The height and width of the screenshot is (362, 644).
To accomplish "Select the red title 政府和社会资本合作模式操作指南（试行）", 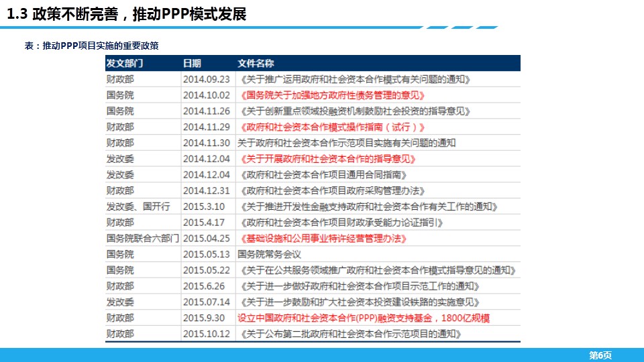I will (x=333, y=127).
